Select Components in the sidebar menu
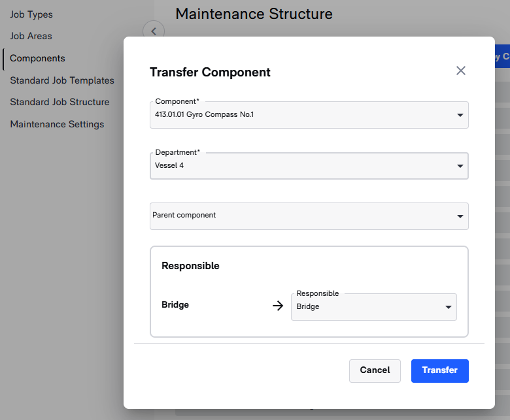The height and width of the screenshot is (420, 510). pyautogui.click(x=37, y=58)
